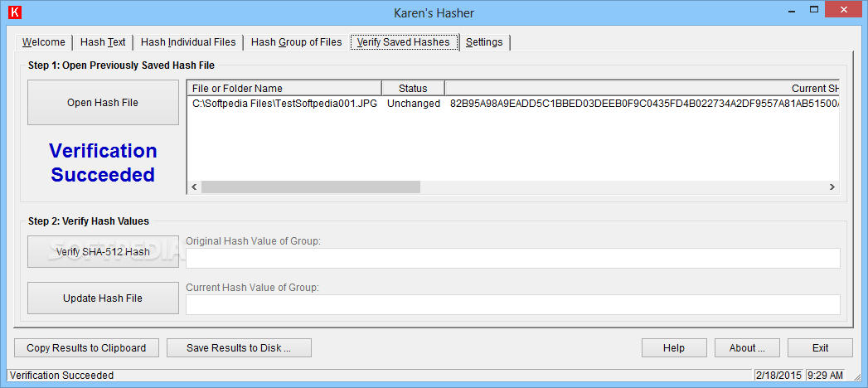
Task: Click the 9:29 AM time in the status bar
Action: (825, 376)
